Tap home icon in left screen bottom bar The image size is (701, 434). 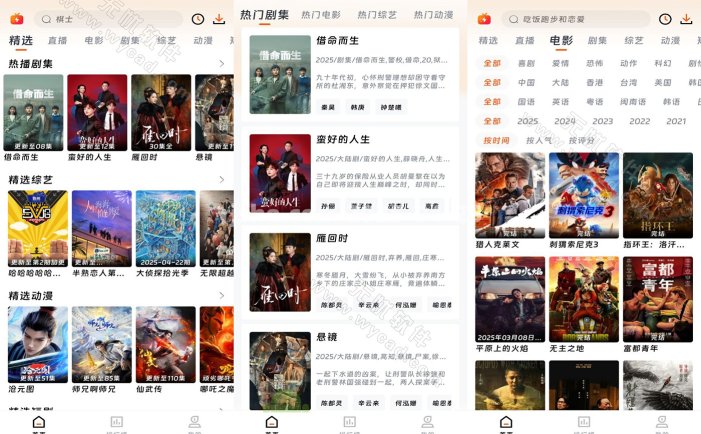coord(39,421)
